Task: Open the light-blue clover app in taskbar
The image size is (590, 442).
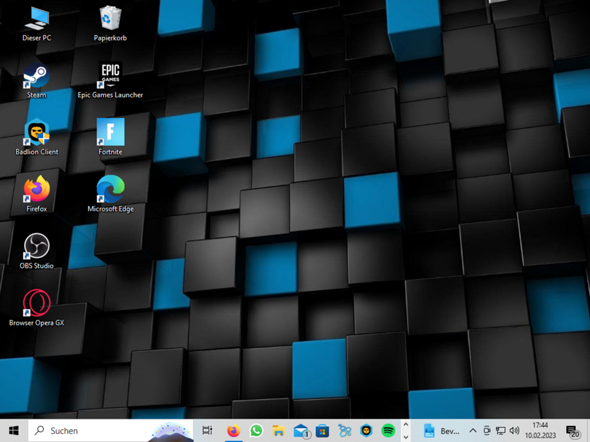Action: tap(344, 430)
